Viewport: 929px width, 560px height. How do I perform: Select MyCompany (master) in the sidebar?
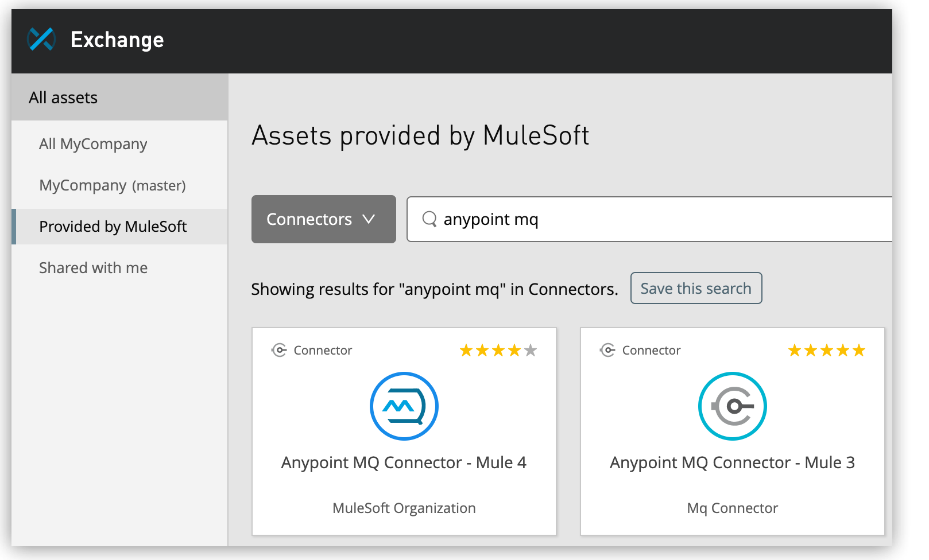tap(112, 185)
